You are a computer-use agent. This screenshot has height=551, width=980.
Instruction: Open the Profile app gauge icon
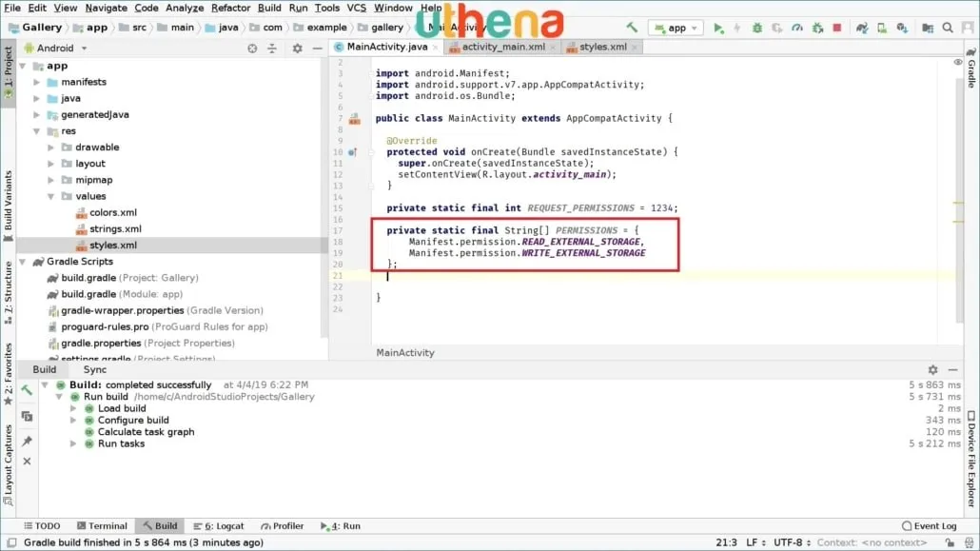tap(797, 29)
